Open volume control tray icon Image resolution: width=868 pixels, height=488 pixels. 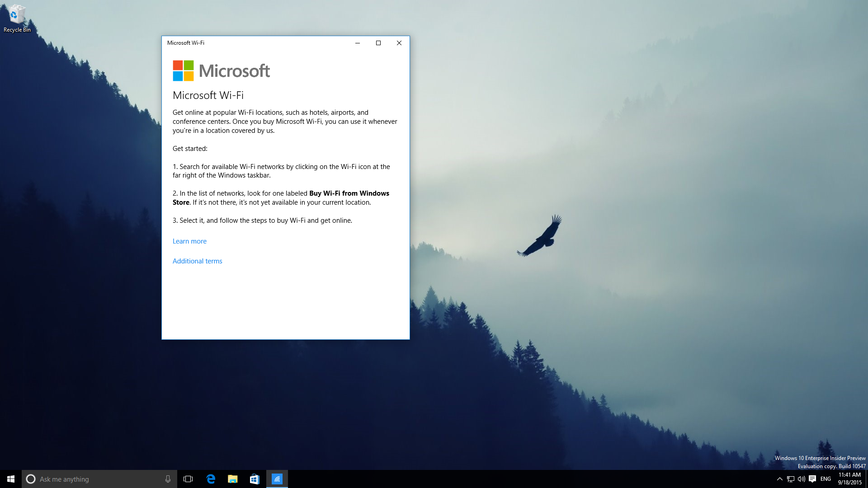coord(802,479)
